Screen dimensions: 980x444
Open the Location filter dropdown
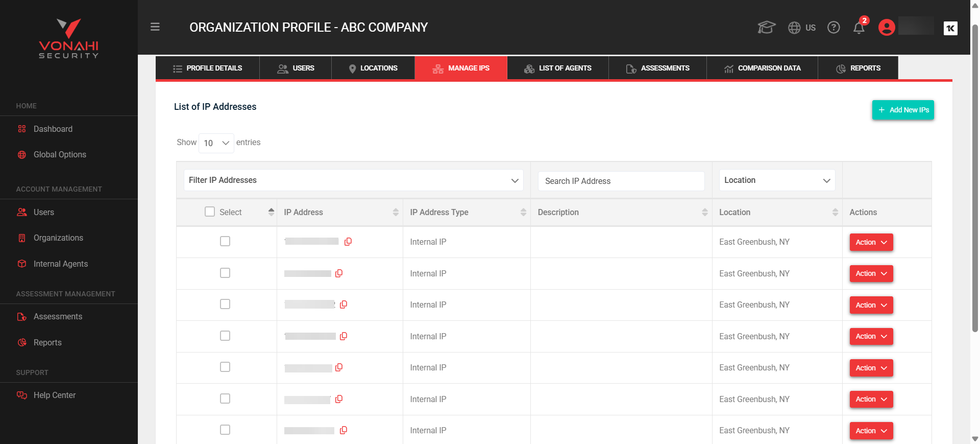(777, 180)
